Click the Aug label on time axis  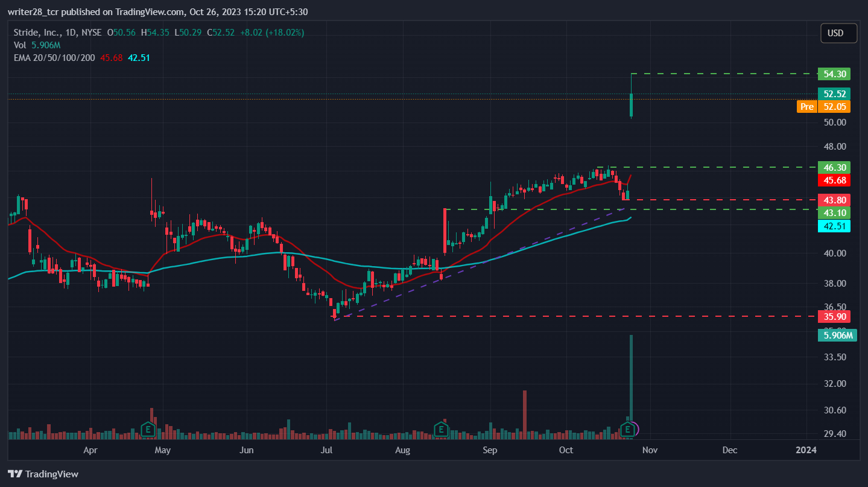pos(402,450)
